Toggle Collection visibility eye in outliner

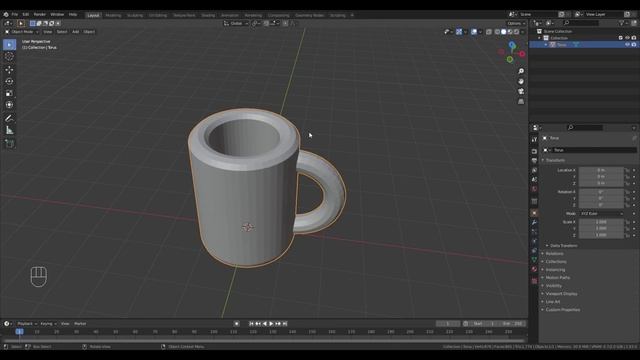(627, 38)
